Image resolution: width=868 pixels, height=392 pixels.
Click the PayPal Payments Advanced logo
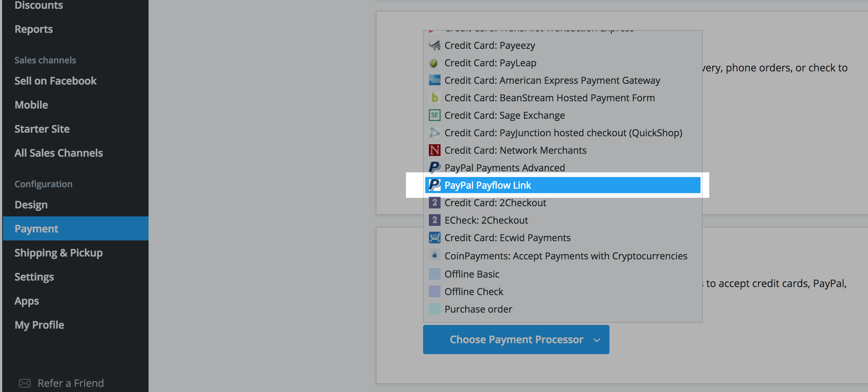point(434,168)
